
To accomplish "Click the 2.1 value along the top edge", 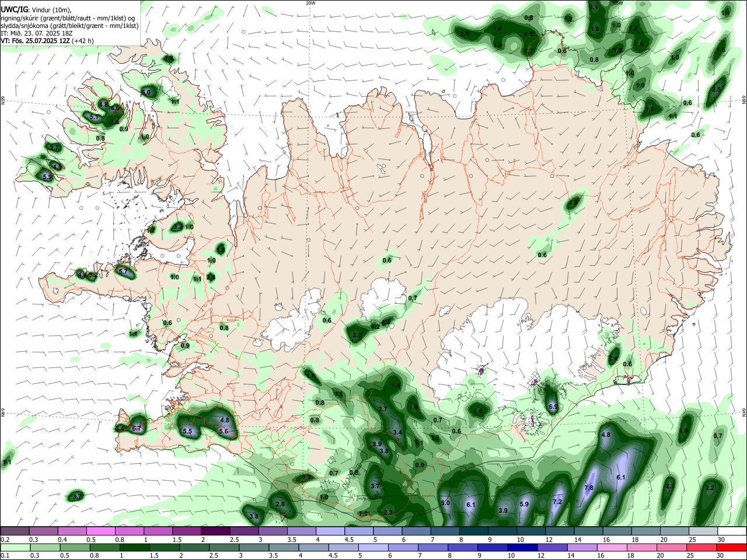I will (x=594, y=7).
